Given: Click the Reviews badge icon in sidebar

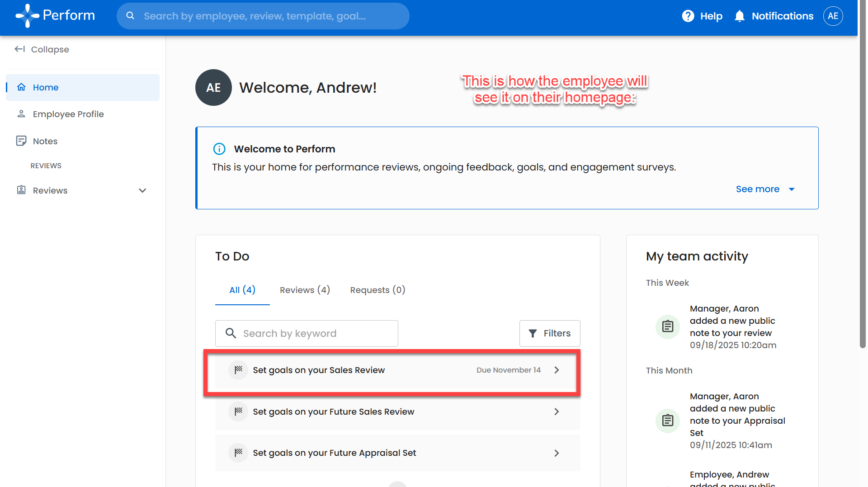Looking at the screenshot, I should coord(21,190).
